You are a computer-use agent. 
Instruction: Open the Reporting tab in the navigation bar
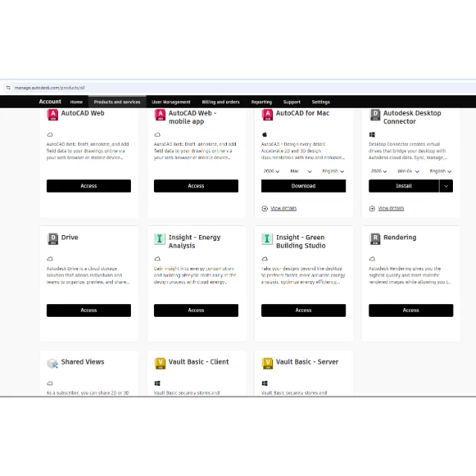[261, 102]
